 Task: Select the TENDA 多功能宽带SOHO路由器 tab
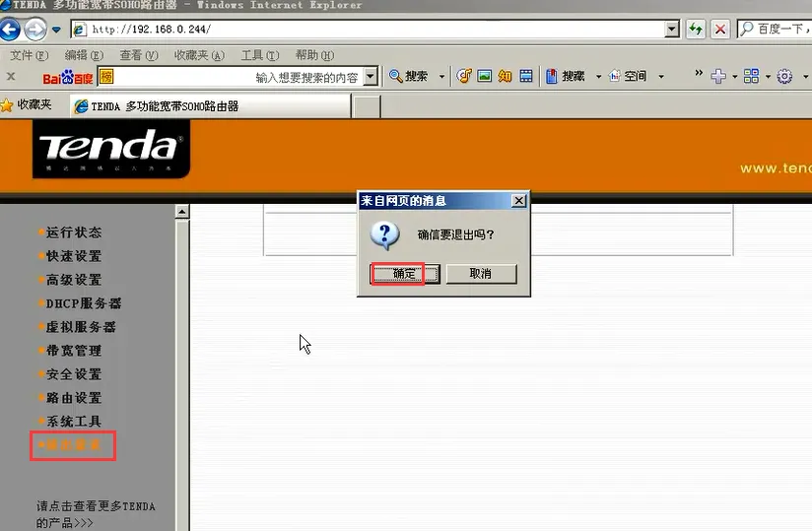pos(211,106)
